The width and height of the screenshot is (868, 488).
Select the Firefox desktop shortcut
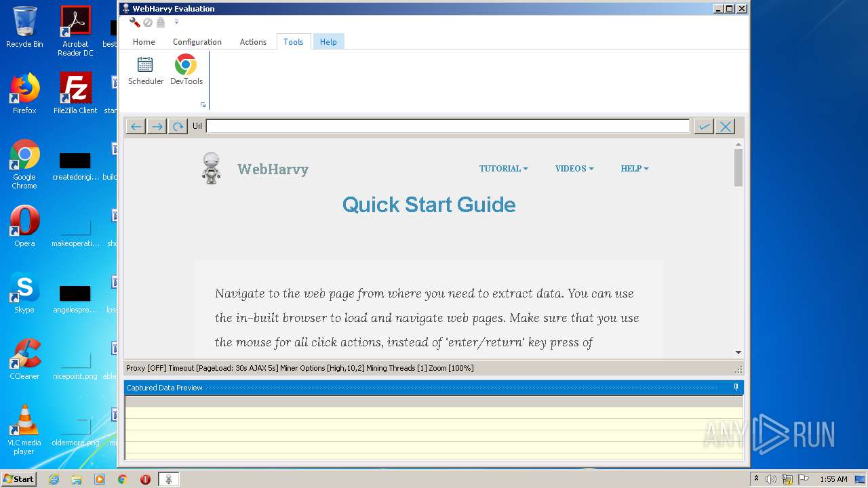click(x=24, y=94)
